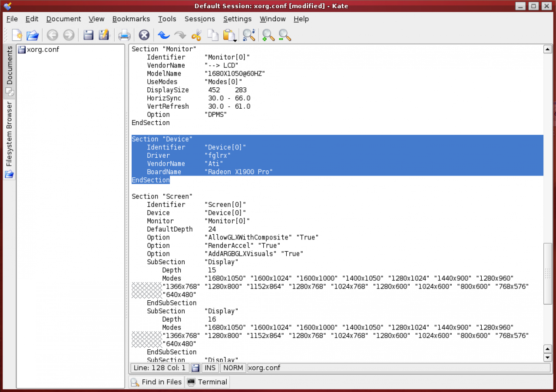Zoom out with the magnifier minus icon
The height and width of the screenshot is (392, 556).
[285, 35]
